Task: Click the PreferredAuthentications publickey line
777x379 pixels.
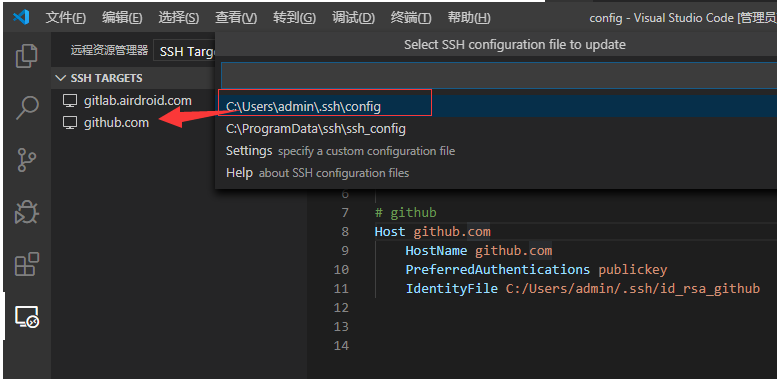Action: pyautogui.click(x=536, y=270)
